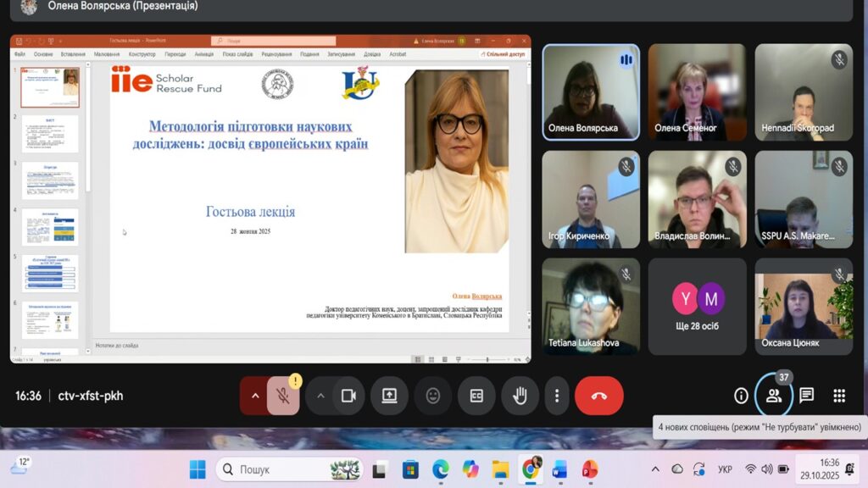Expand audio settings chevron beside microphone

[x=254, y=396]
